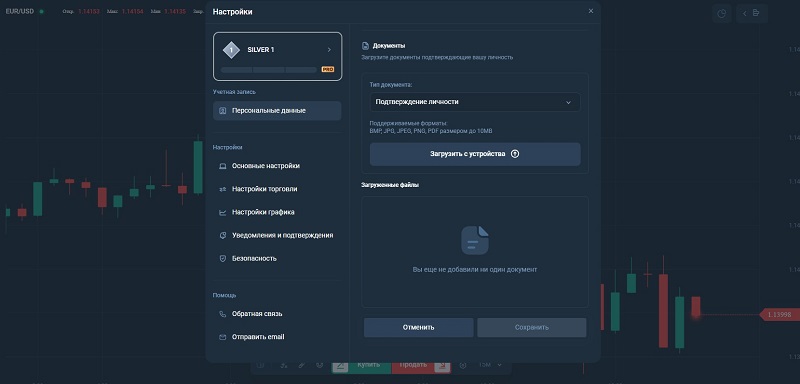800x384 pixels.
Task: Open the Тип документа dropdown
Action: coord(475,102)
